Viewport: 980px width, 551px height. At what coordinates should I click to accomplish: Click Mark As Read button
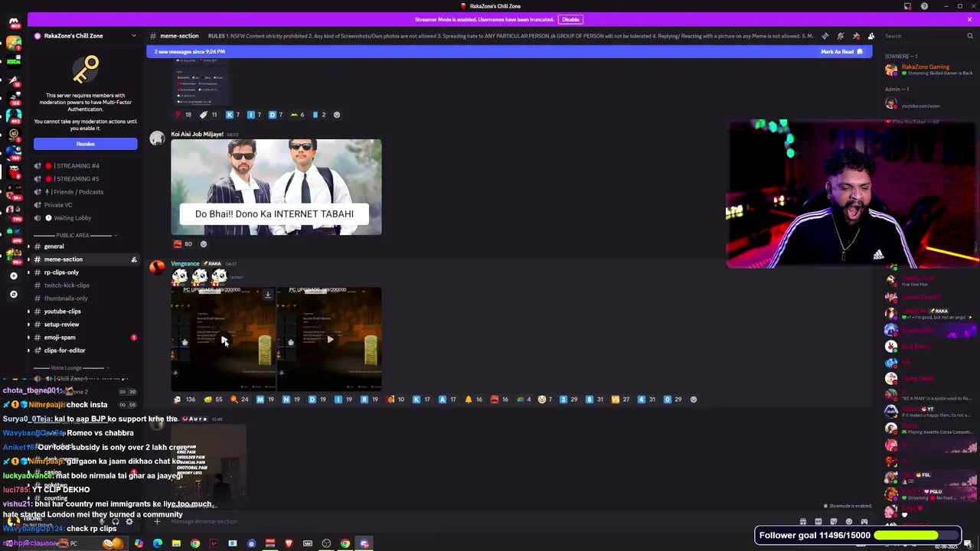(x=841, y=52)
